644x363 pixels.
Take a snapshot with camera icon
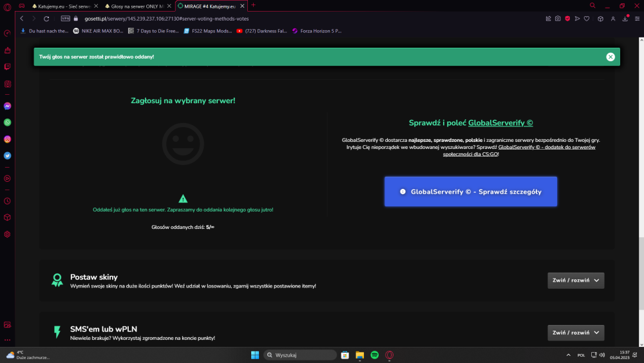558,19
